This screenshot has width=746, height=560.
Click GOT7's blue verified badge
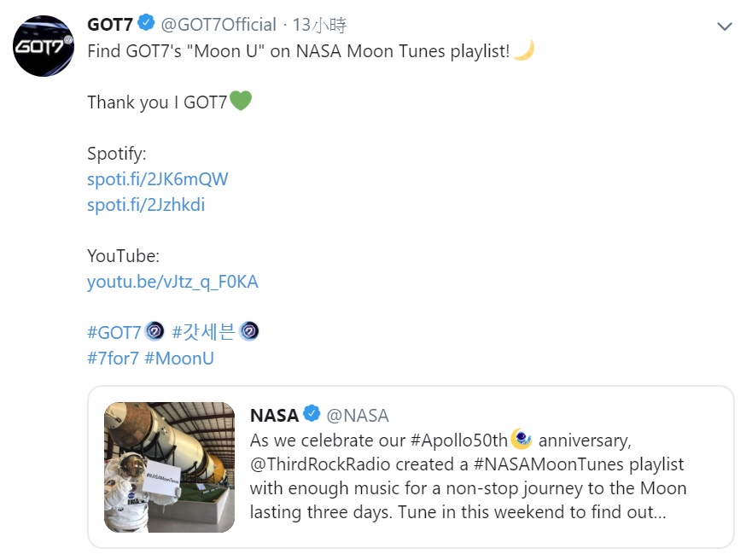point(147,24)
